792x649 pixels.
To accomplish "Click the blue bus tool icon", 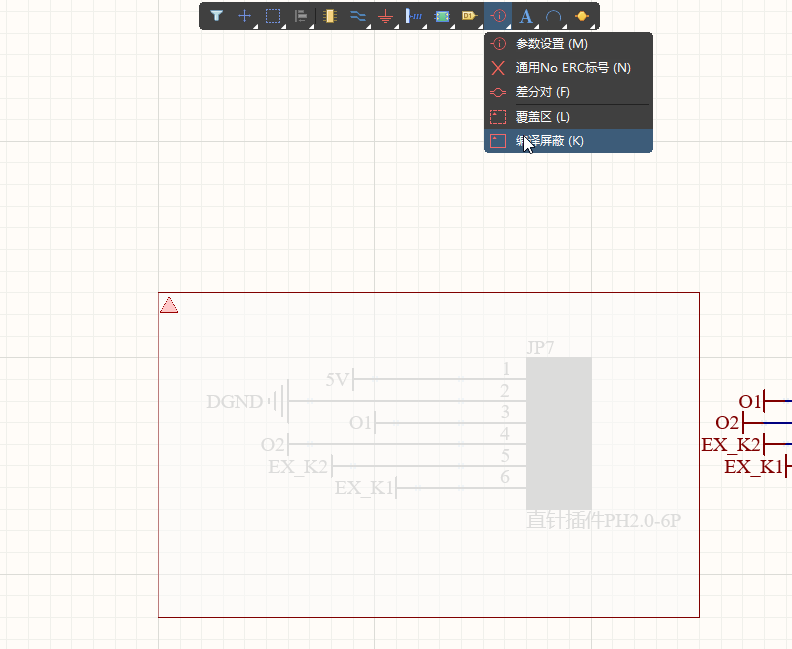I will pos(414,16).
